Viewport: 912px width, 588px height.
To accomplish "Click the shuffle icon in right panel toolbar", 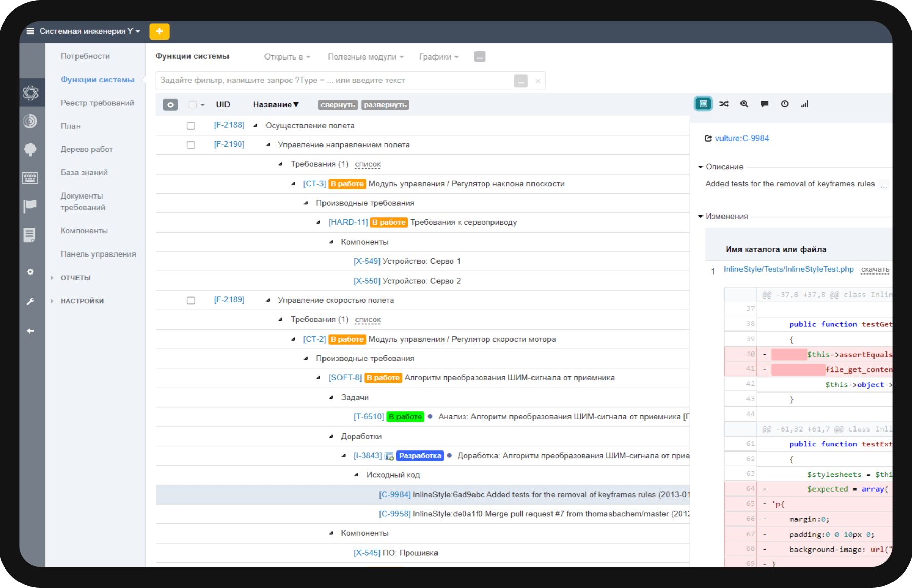I will point(724,104).
